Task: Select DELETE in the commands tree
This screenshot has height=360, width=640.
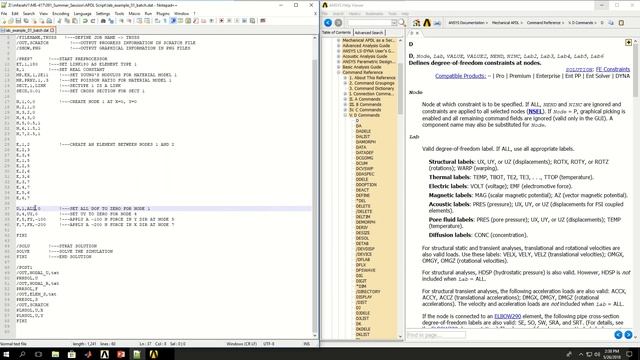Action: (x=363, y=206)
